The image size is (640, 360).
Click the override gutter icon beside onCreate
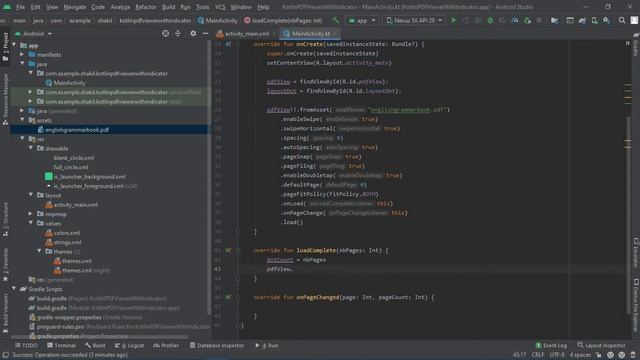point(228,44)
